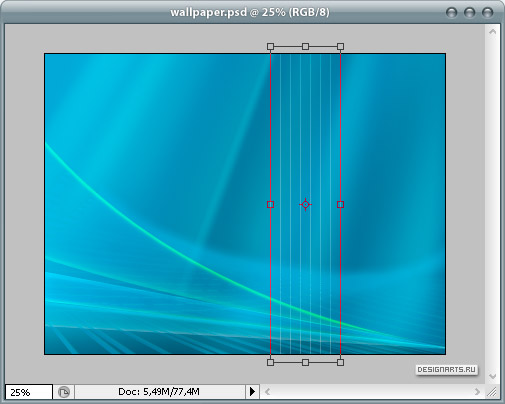Click the window resize grip corner

(x=492, y=392)
